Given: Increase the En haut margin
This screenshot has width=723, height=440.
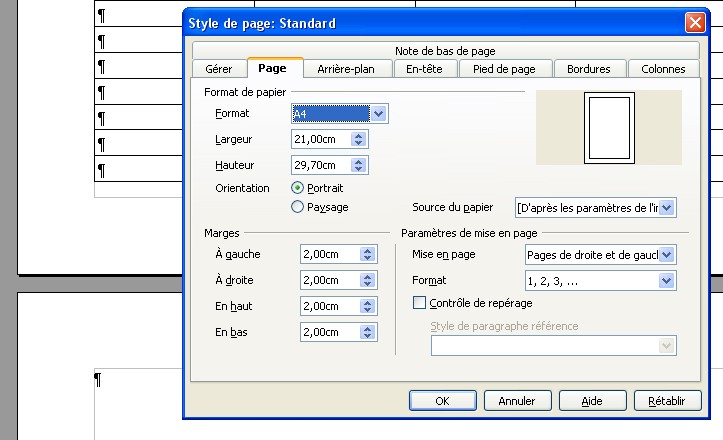Looking at the screenshot, I should [x=367, y=303].
